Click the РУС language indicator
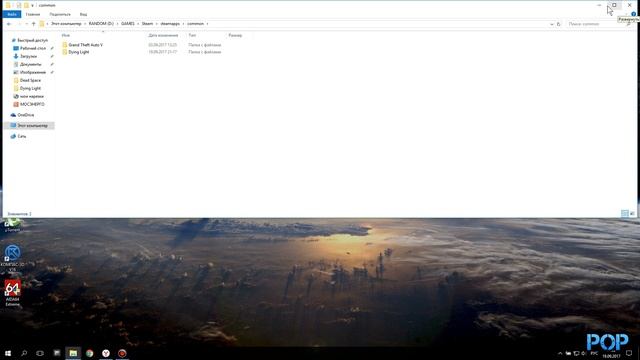Viewport: 640px width, 360px height. pyautogui.click(x=594, y=353)
